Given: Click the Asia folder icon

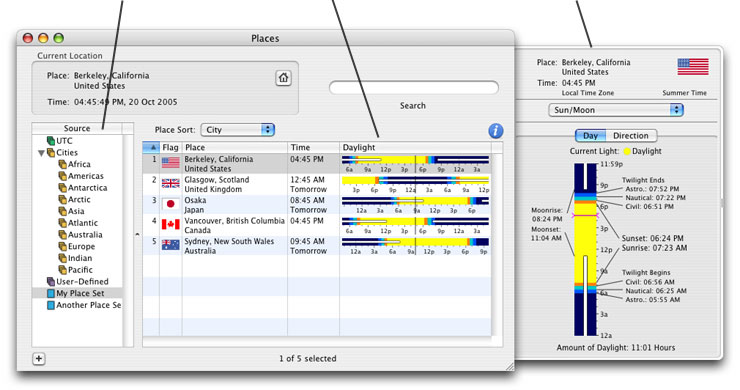Looking at the screenshot, I should point(62,211).
